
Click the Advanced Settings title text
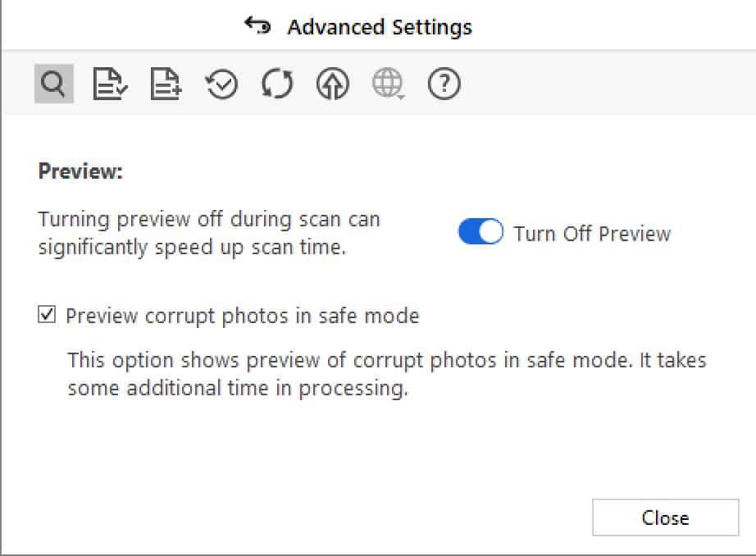click(x=380, y=27)
